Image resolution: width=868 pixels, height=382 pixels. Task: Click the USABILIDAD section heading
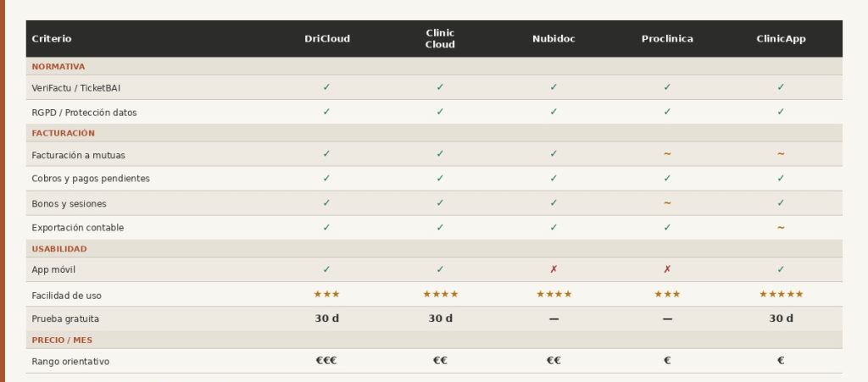[59, 249]
